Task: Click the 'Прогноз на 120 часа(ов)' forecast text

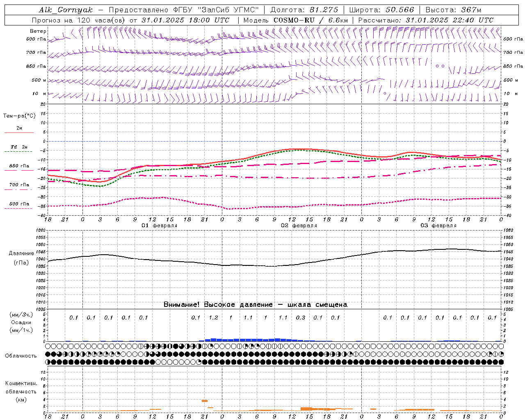Action: [79, 20]
